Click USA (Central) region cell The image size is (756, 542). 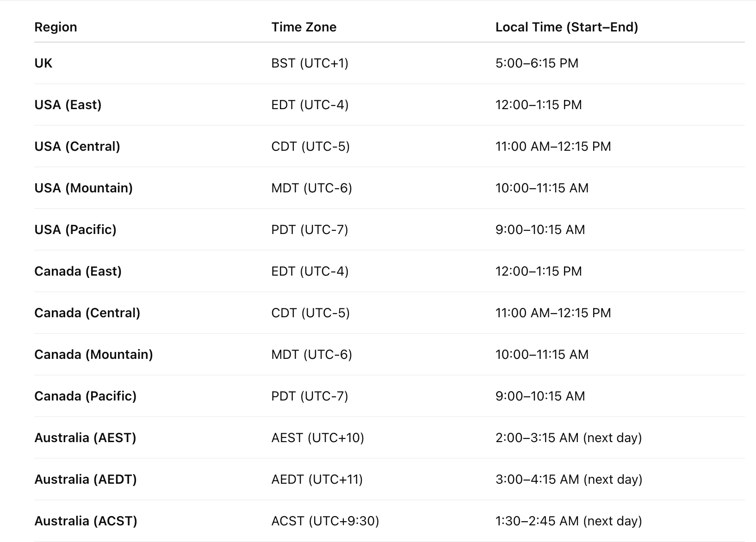tap(77, 146)
